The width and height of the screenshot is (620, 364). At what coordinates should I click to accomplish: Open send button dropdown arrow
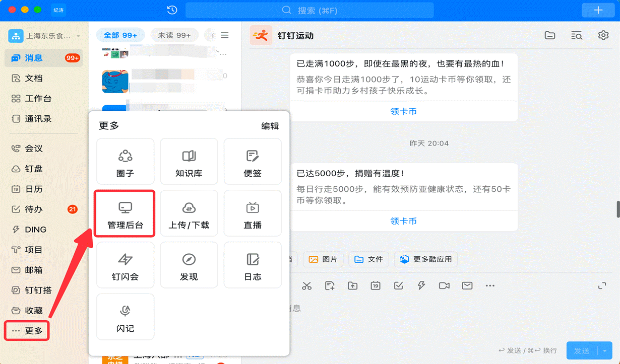pyautogui.click(x=605, y=350)
